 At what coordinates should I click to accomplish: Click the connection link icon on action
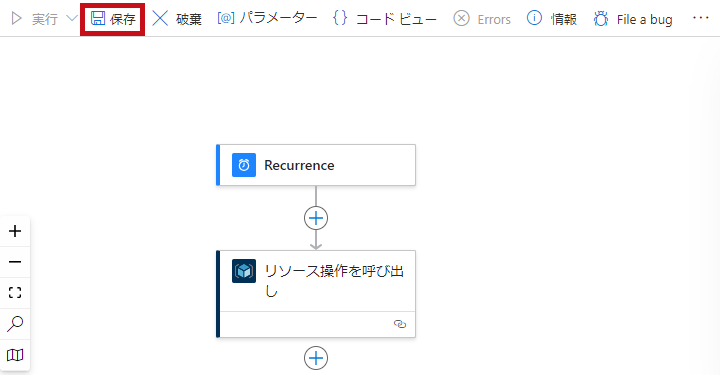[400, 324]
